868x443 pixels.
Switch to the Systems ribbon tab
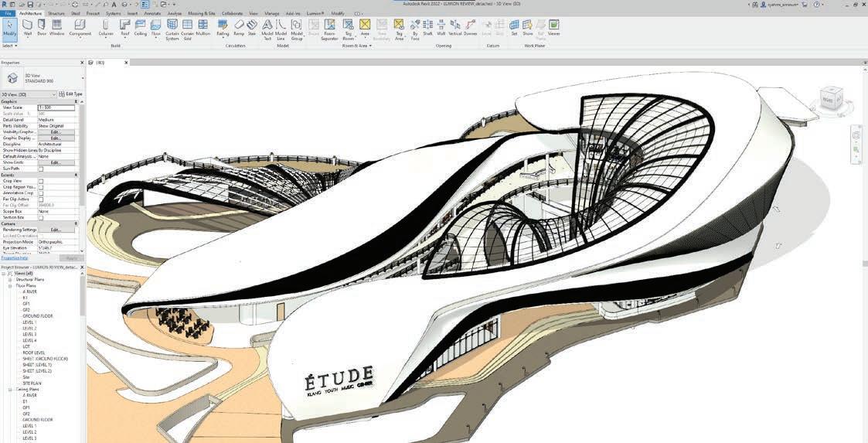114,12
